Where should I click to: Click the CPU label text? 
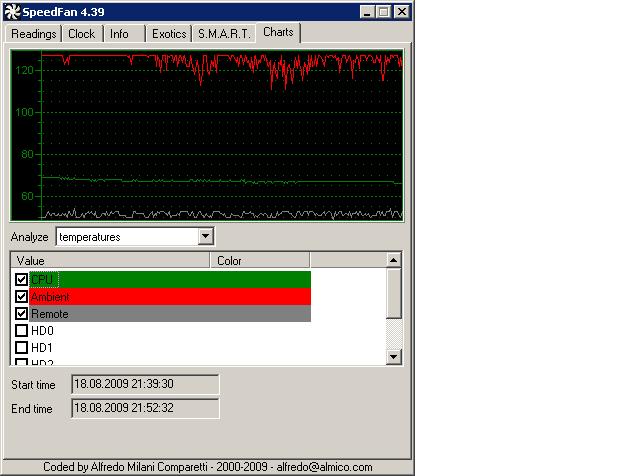pos(42,280)
